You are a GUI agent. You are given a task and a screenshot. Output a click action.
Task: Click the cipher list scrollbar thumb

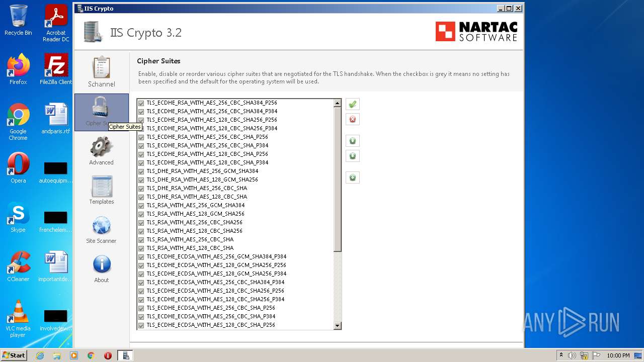337,179
